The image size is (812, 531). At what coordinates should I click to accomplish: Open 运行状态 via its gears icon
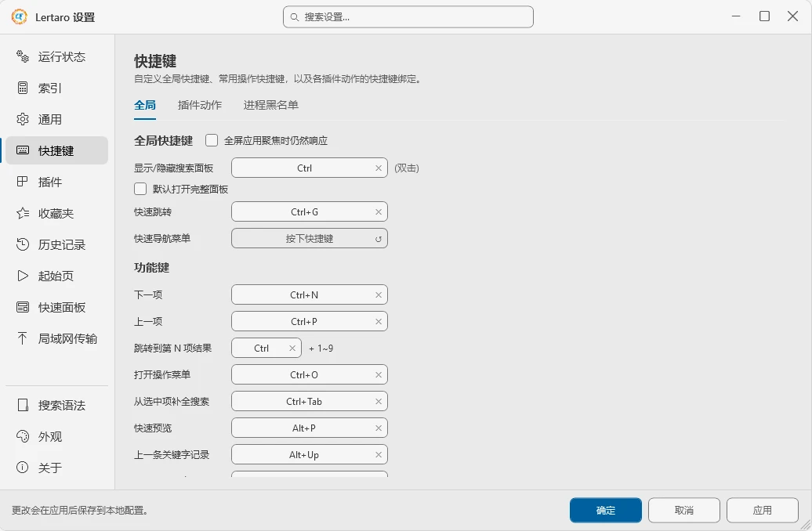[x=22, y=56]
